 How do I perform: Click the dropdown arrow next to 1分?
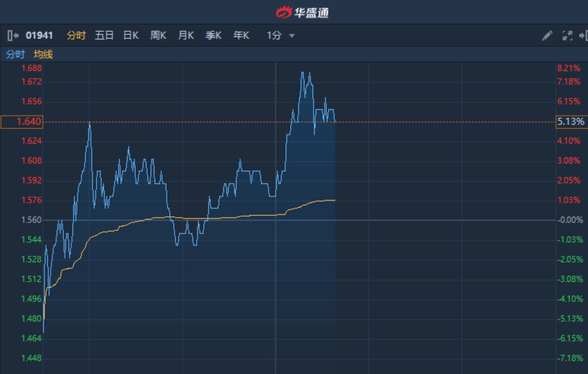[x=292, y=36]
